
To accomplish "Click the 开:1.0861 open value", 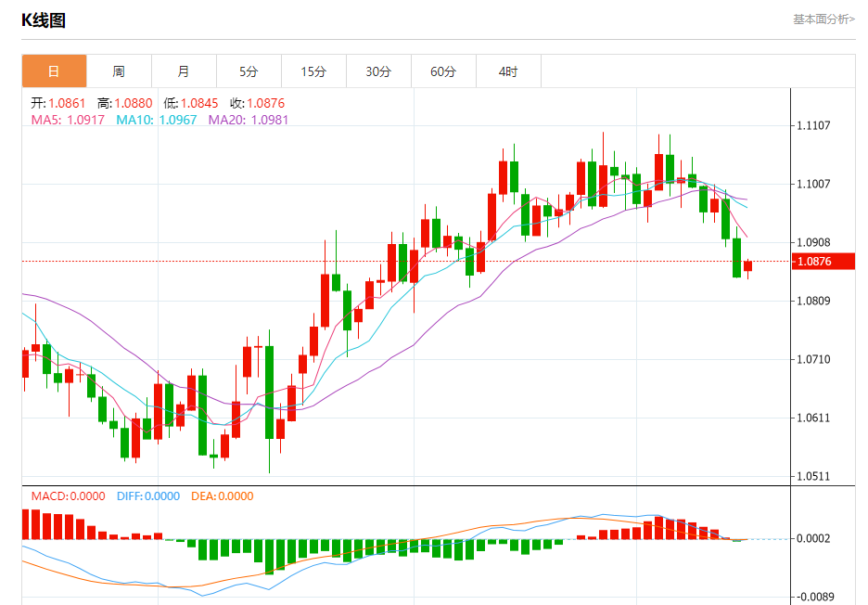I will point(58,103).
